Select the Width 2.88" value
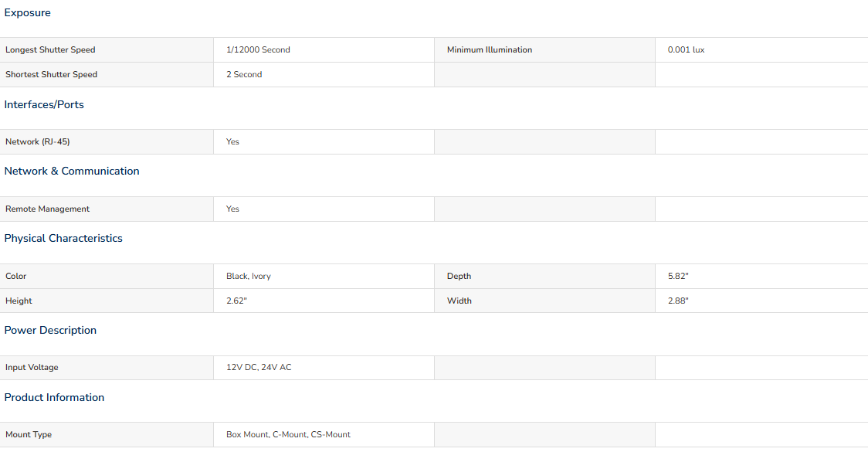This screenshot has width=868, height=452. (x=678, y=301)
